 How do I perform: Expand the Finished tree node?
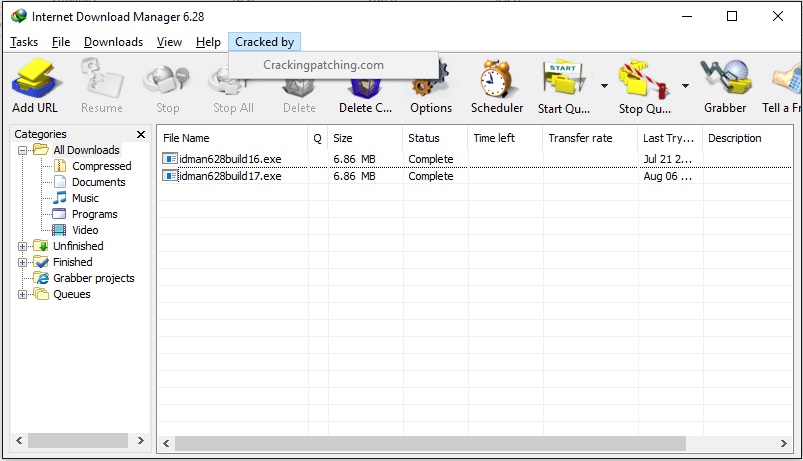[23, 262]
